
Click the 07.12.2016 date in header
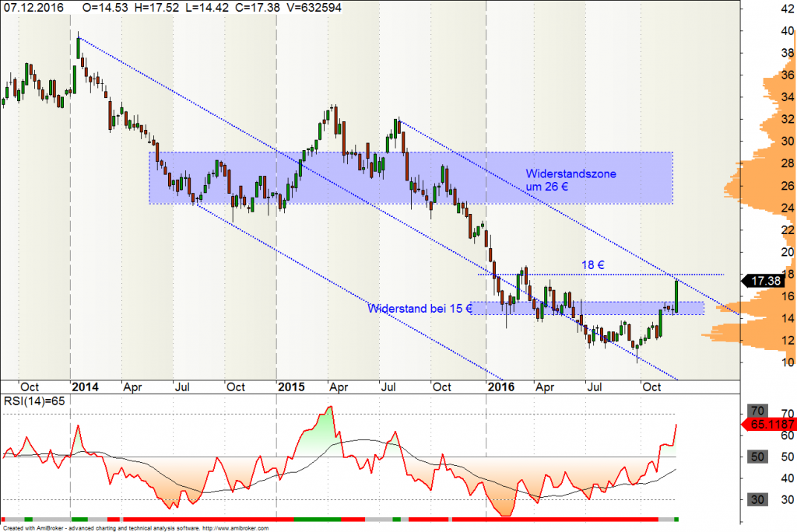tap(32, 7)
